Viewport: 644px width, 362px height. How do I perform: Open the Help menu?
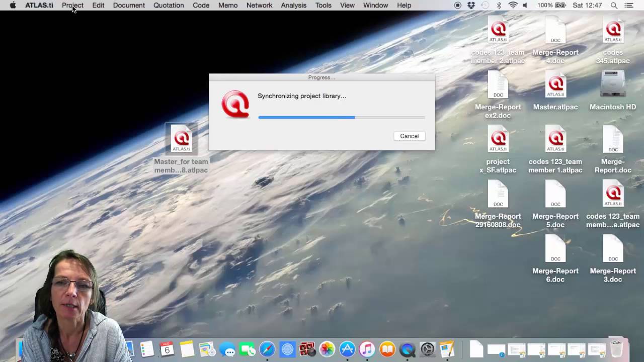tap(404, 5)
